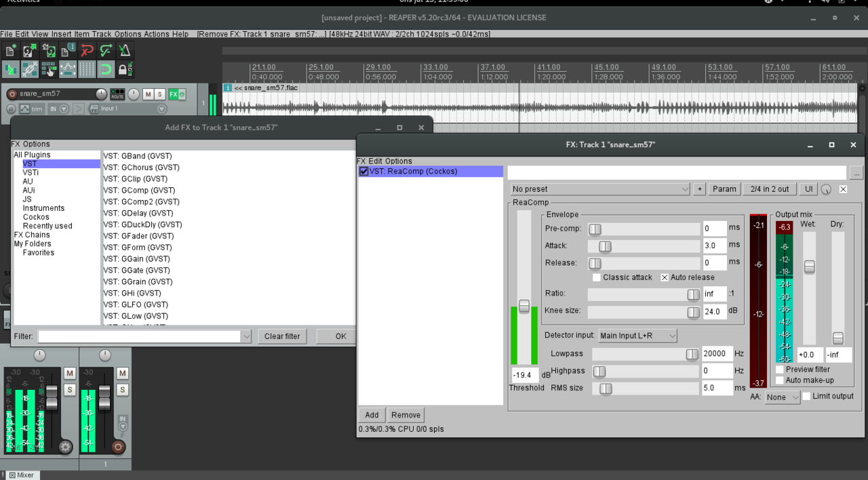Toggle plugin enabled checkbox beside UI button

[843, 189]
